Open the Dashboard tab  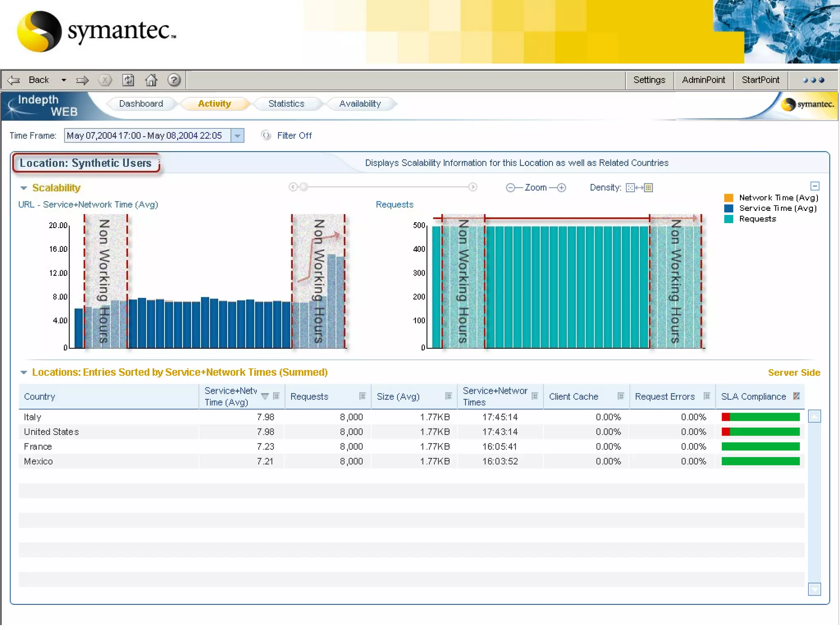[141, 104]
